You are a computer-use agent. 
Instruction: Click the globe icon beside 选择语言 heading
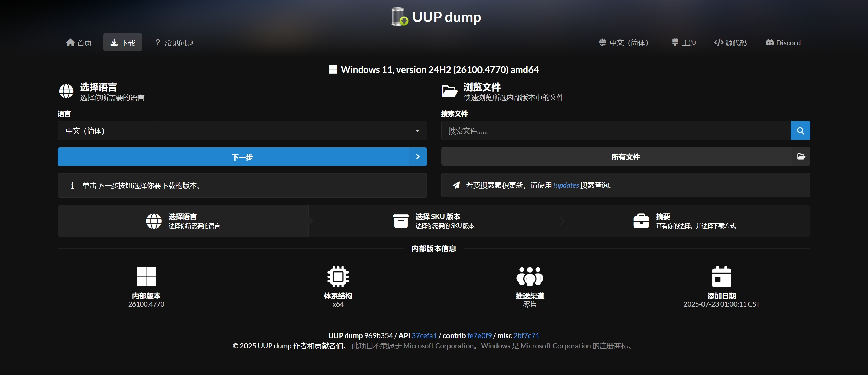66,91
